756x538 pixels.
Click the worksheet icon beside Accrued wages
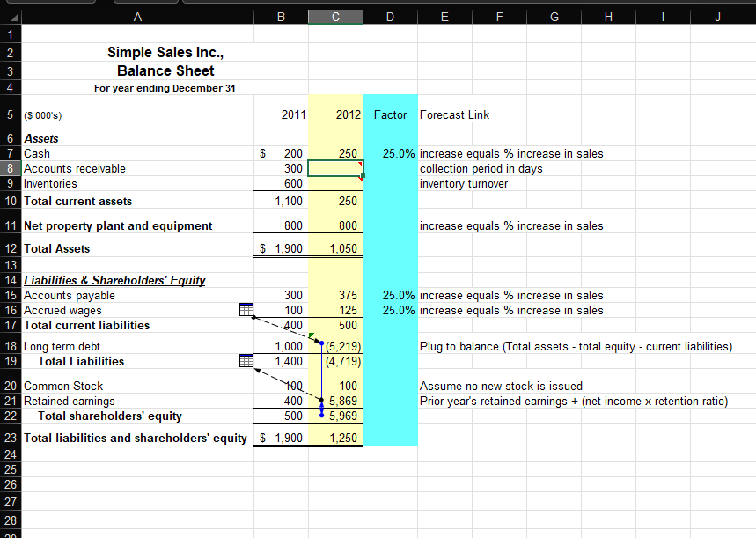click(x=246, y=310)
